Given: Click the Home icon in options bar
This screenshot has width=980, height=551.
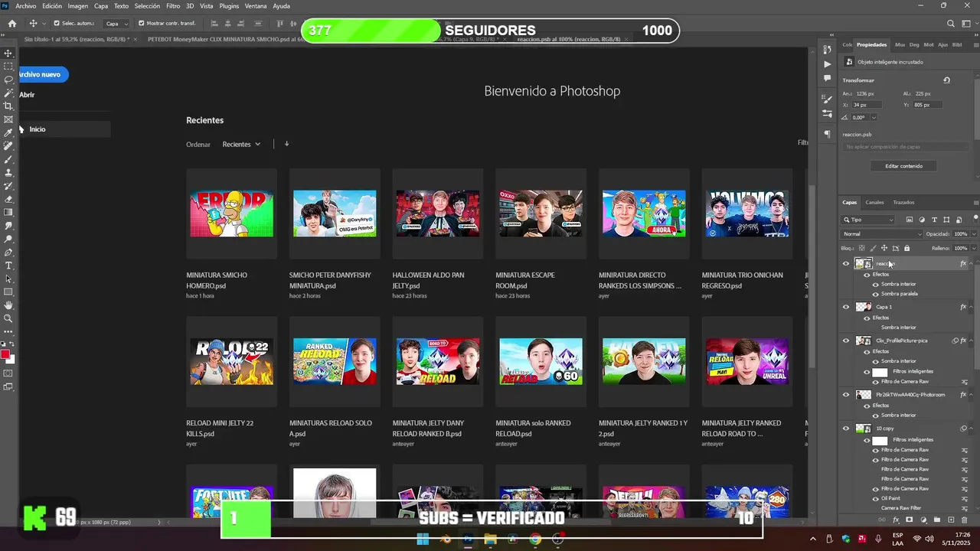Looking at the screenshot, I should [11, 24].
